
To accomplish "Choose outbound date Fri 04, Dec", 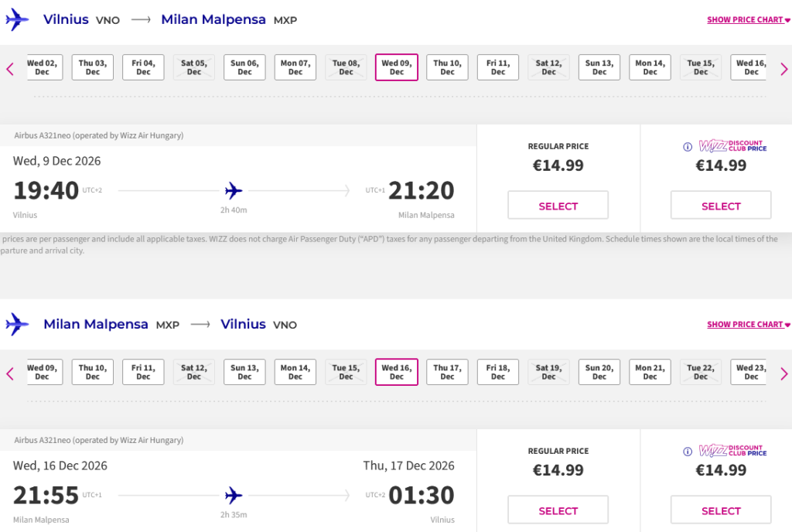I will [x=143, y=67].
